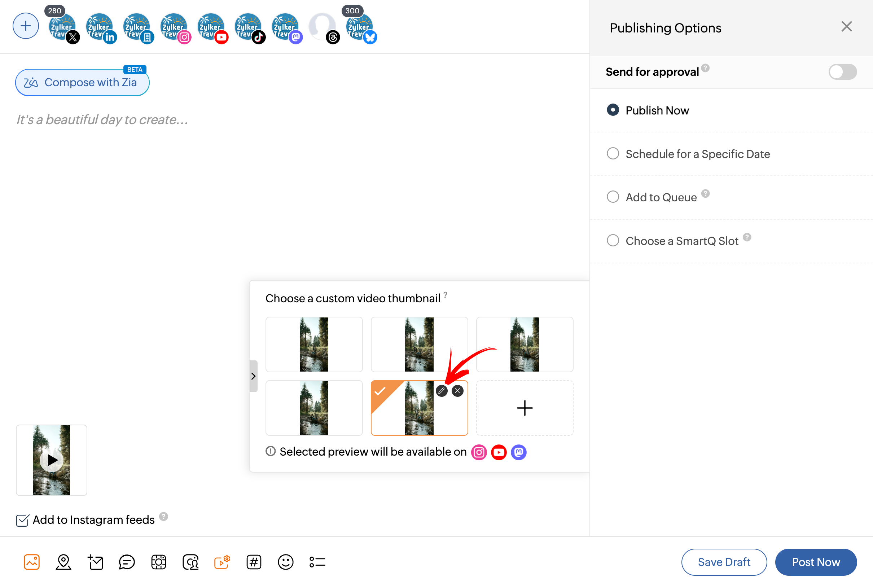
Task: Open the hashtag tool in toolbar
Action: (x=254, y=562)
